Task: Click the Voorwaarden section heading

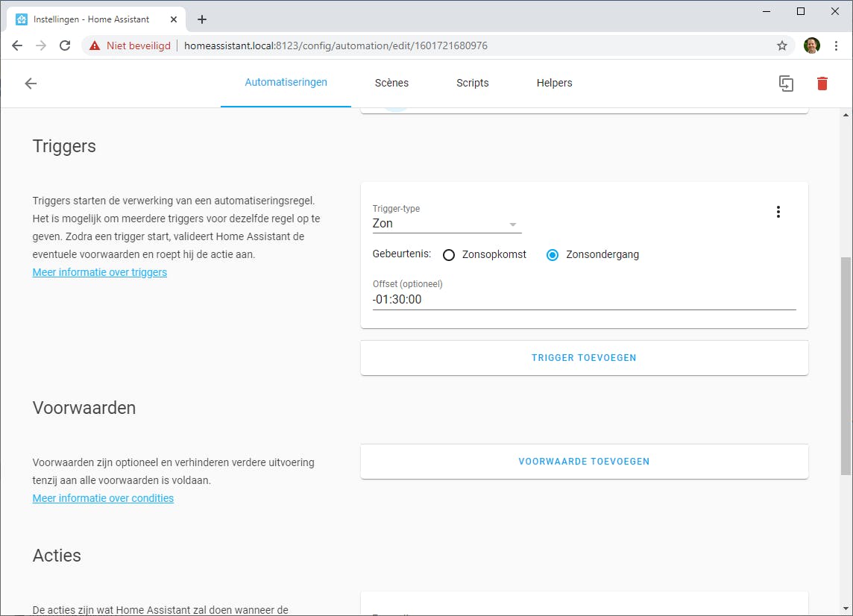Action: pyautogui.click(x=84, y=408)
